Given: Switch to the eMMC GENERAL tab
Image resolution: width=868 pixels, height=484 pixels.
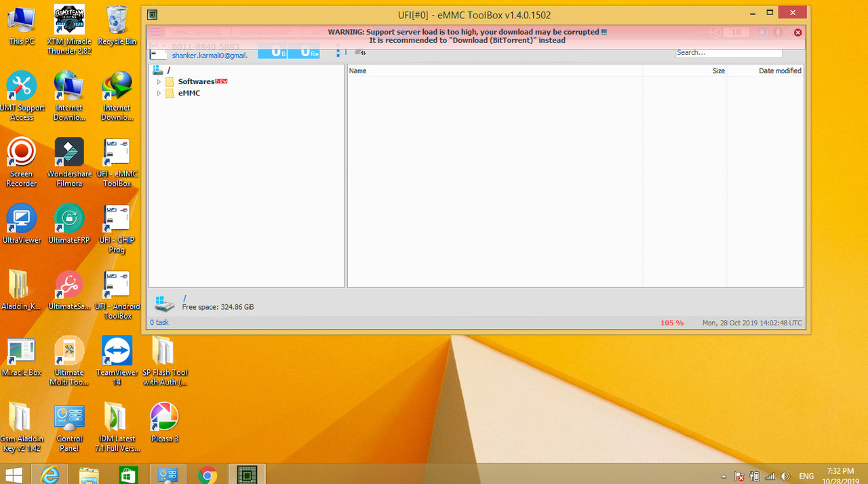Looking at the screenshot, I should pyautogui.click(x=197, y=32).
